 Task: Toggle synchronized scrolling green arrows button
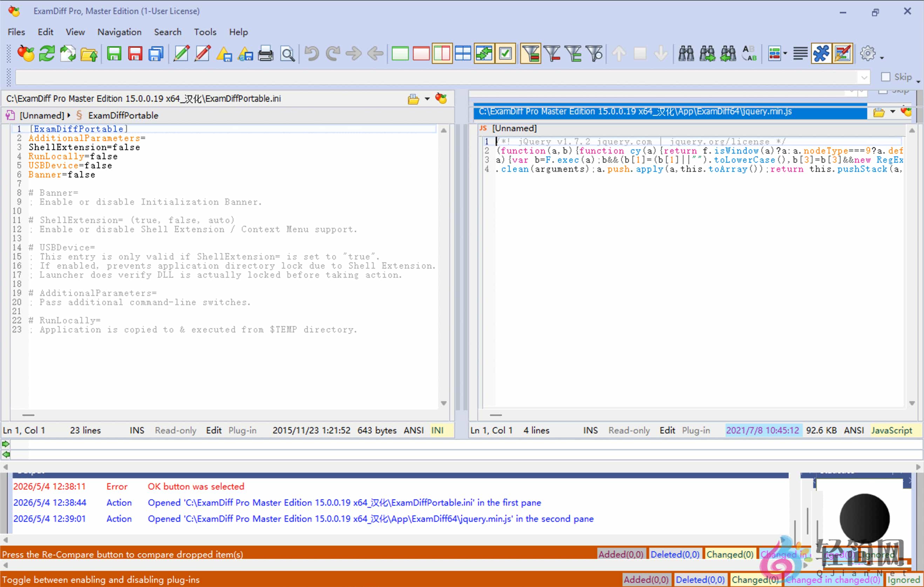tap(484, 54)
